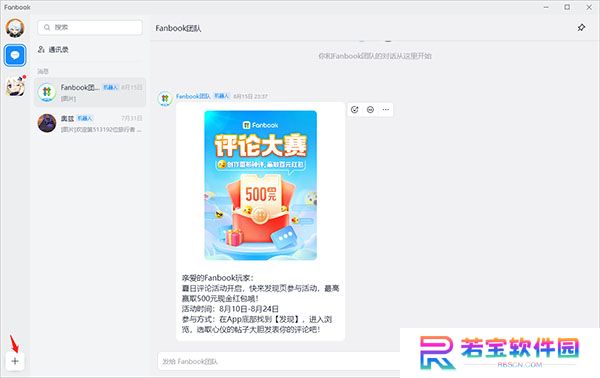
Task: Select the 奥兹 bot conversation
Action: tap(90, 123)
